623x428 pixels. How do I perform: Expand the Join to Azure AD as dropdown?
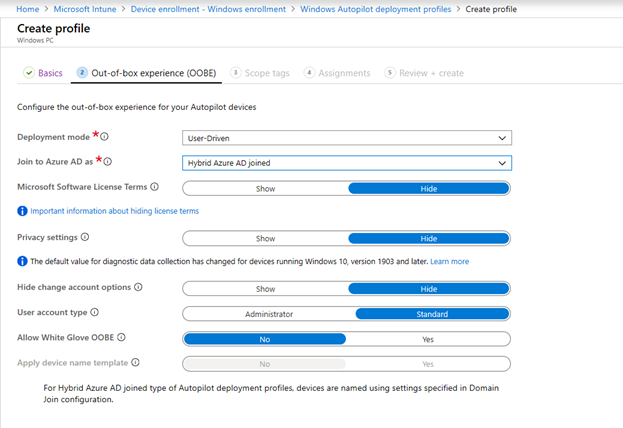(x=346, y=162)
